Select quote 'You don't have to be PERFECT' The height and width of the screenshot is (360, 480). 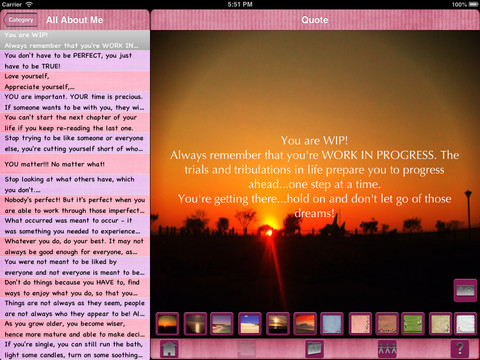point(75,61)
